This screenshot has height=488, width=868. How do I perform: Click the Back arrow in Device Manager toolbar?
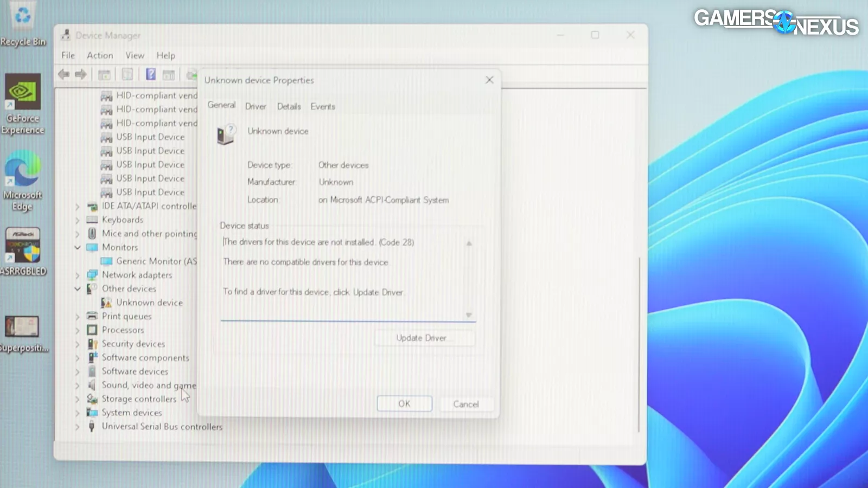63,74
